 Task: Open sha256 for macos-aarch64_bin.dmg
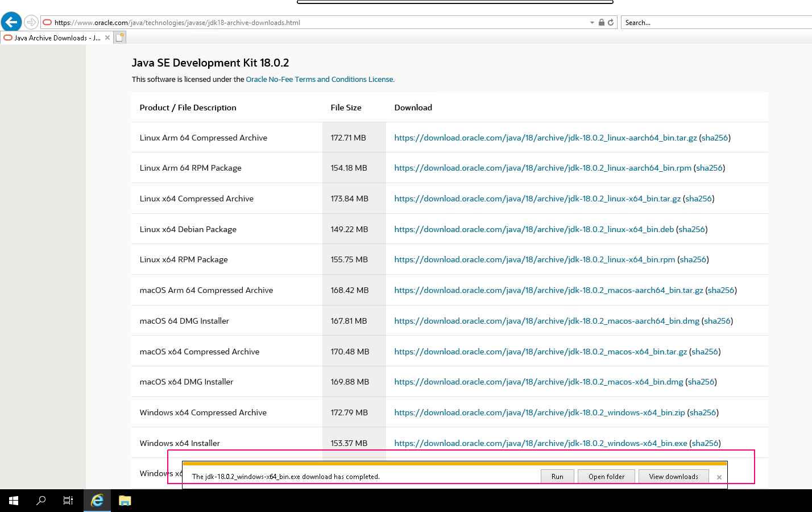tap(717, 321)
